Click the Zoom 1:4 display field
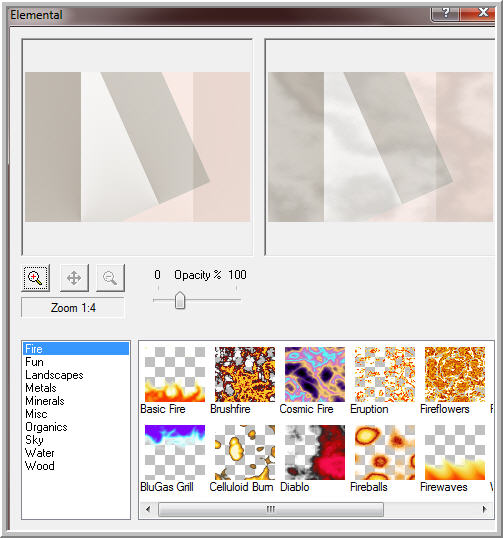 coord(73,308)
